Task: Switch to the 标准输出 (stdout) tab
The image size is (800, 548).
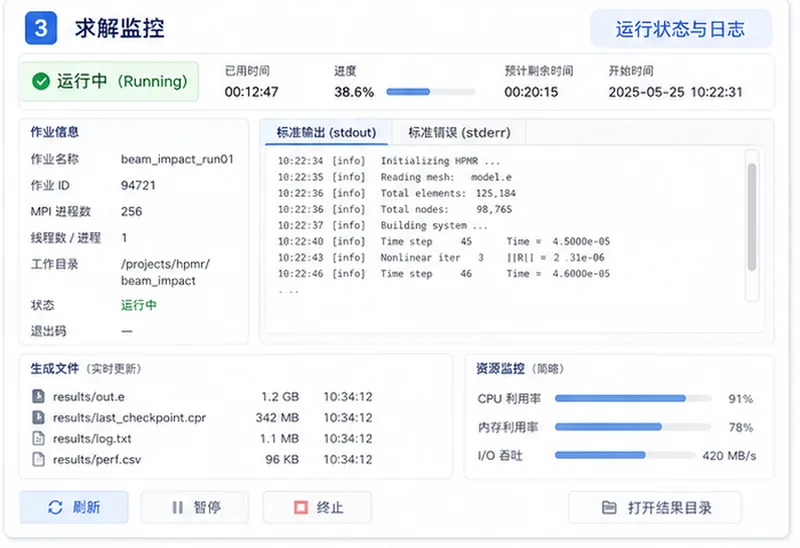Action: click(327, 133)
